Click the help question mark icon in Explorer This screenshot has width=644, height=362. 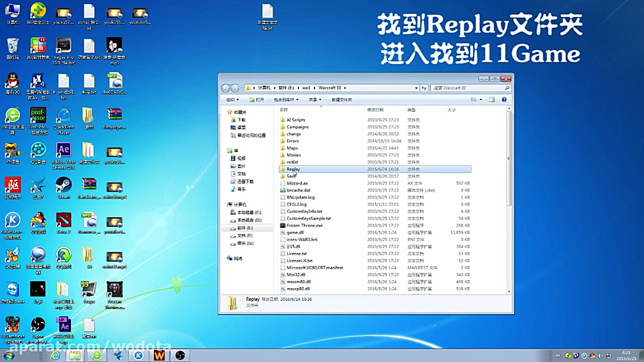505,100
